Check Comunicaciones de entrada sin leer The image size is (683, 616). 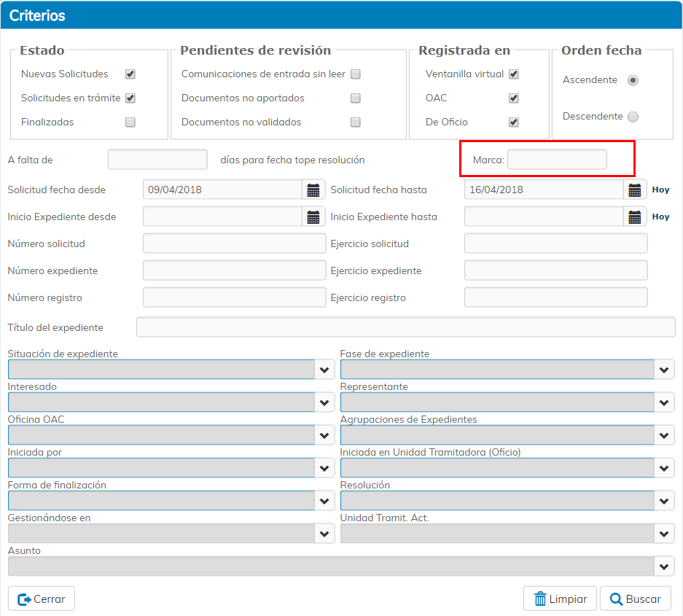click(356, 74)
